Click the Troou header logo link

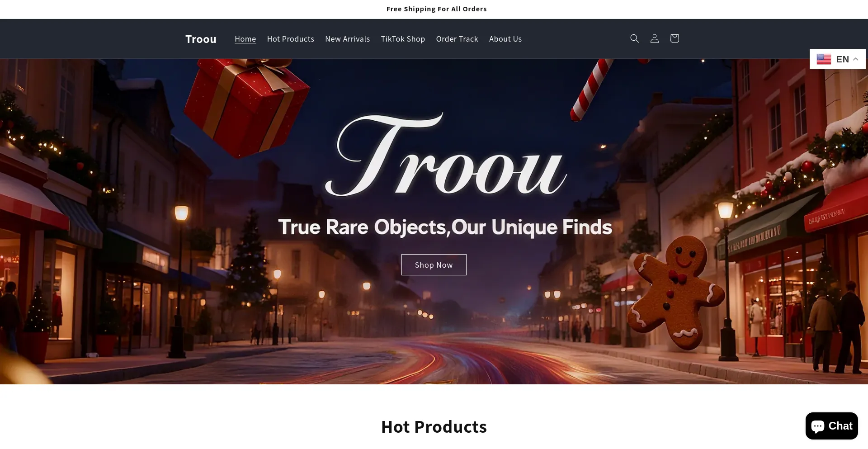[201, 39]
